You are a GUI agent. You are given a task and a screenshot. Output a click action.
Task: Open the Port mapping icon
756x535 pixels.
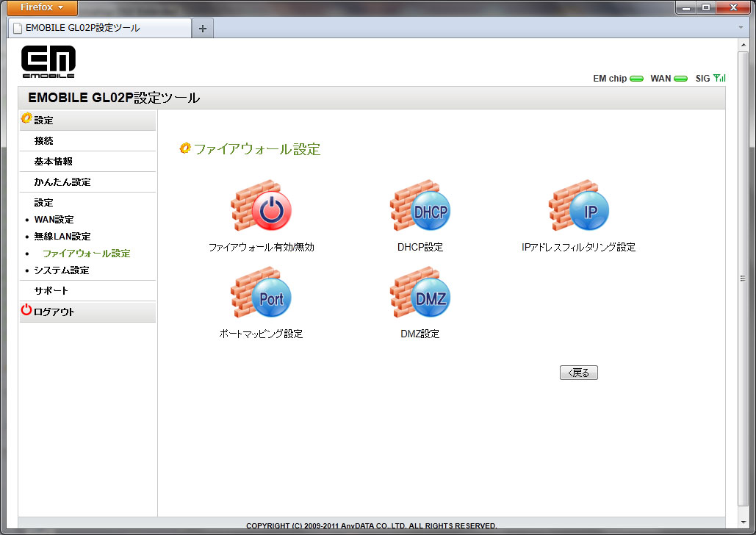pyautogui.click(x=261, y=292)
